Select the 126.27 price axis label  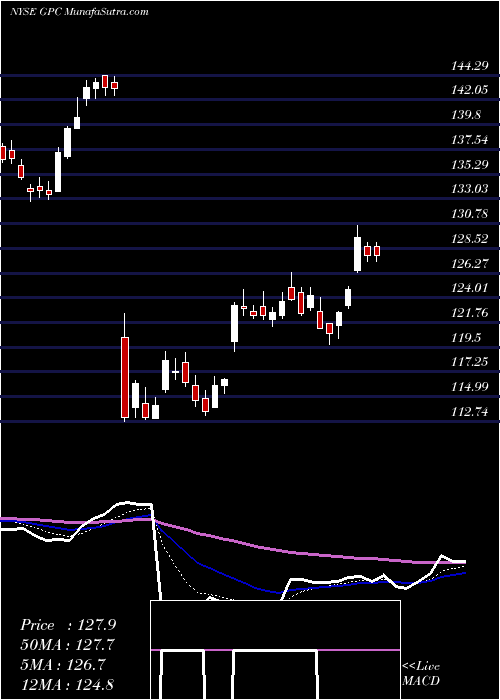coord(469,264)
